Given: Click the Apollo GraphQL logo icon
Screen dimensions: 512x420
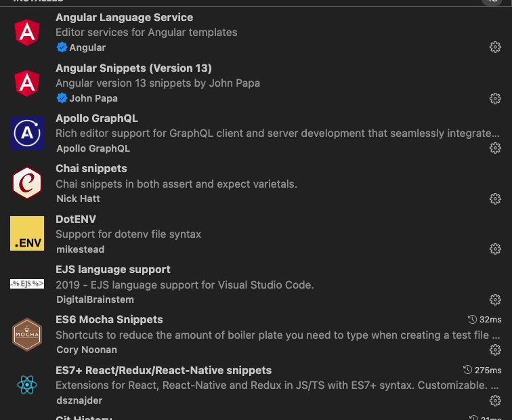Looking at the screenshot, I should [27, 133].
